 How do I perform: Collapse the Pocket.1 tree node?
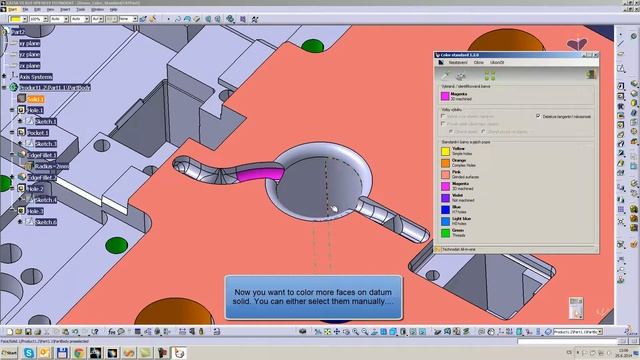(12, 133)
